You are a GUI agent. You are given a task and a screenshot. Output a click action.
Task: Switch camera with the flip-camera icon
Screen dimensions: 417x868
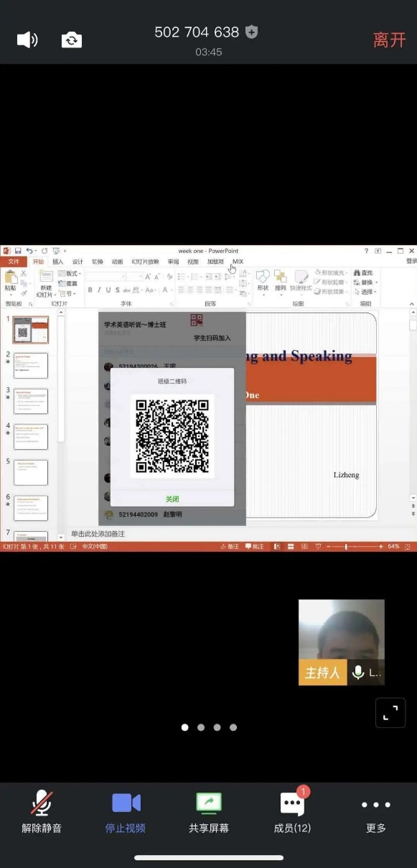[x=72, y=40]
